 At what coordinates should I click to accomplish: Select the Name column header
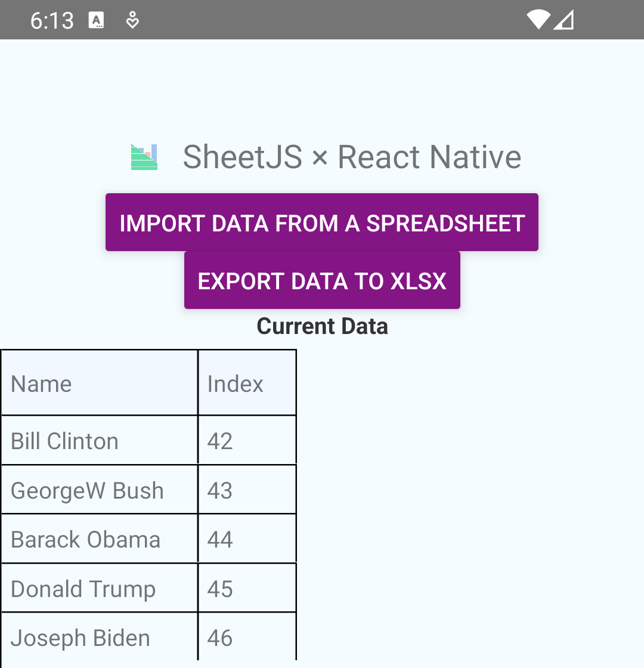41,384
